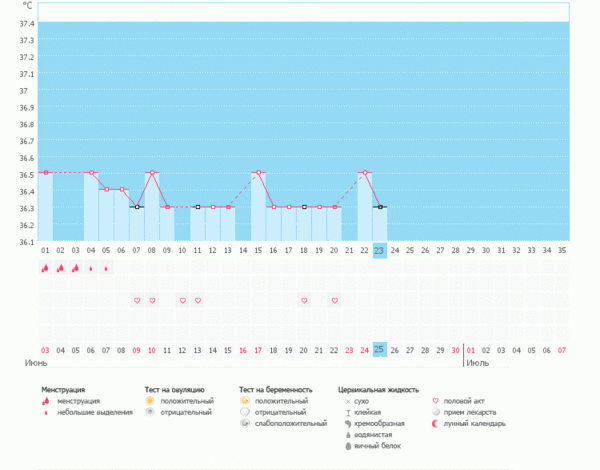Viewport: 600px width, 470px height.
Task: Click the menstruation drop icon on cycle day 01
Action: [x=45, y=268]
